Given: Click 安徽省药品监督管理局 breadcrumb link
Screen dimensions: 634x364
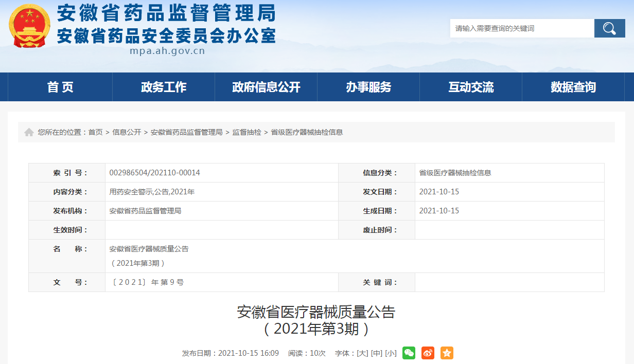Looking at the screenshot, I should point(186,132).
